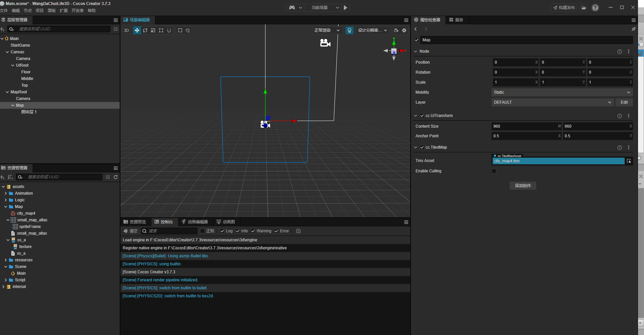Refresh the assets panel
Screen dimensions: 644x335
coord(116,177)
